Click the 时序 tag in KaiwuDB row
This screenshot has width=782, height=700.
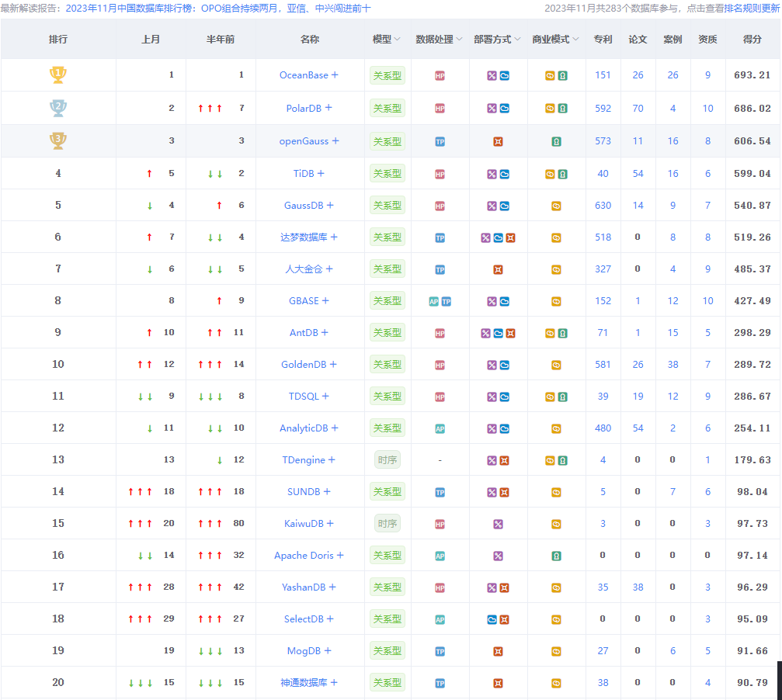(x=388, y=524)
